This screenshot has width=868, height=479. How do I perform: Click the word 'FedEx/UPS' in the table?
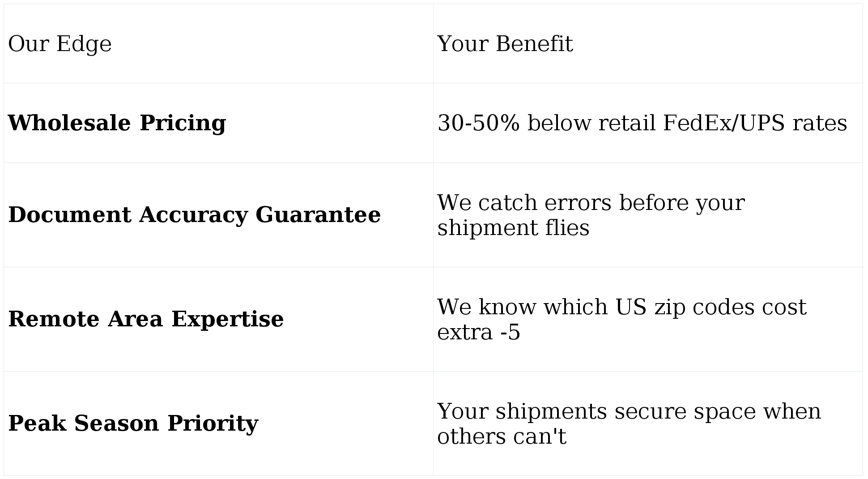(x=723, y=123)
